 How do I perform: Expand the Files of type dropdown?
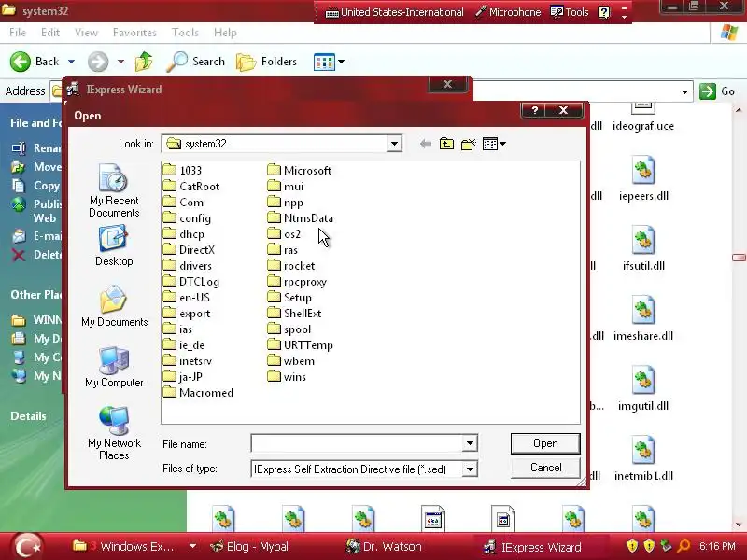470,469
